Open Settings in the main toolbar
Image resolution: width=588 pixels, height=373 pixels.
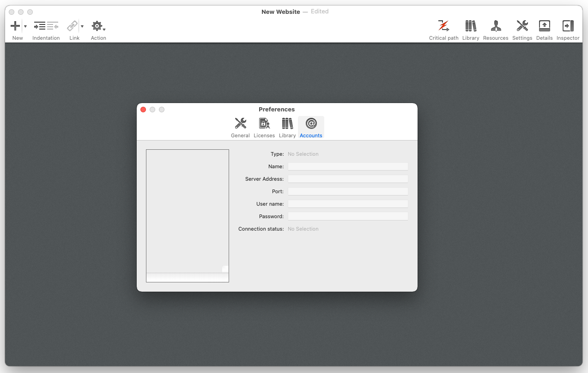(522, 26)
